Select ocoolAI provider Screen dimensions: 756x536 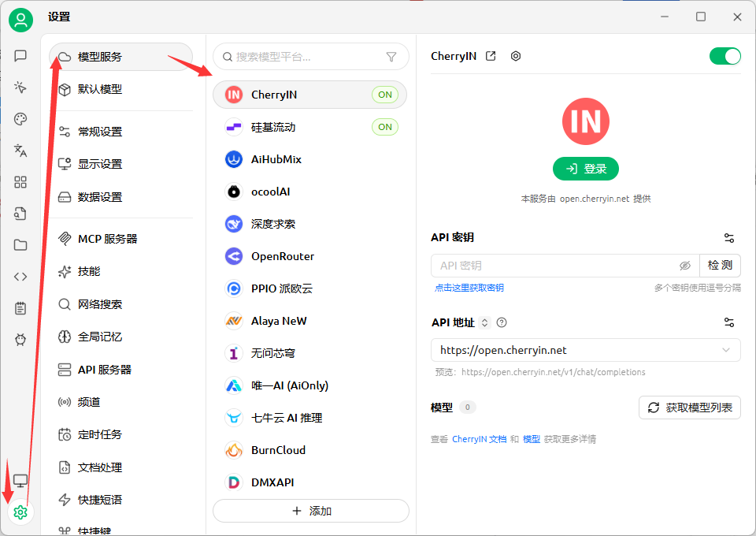[310, 192]
